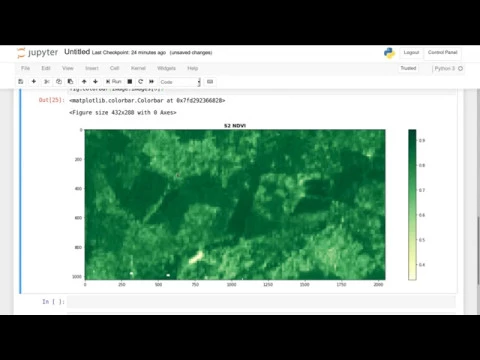Open the Edit menu

click(46, 68)
